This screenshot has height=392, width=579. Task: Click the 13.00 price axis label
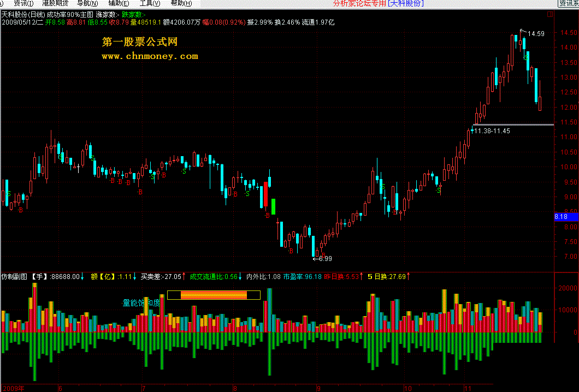569,78
